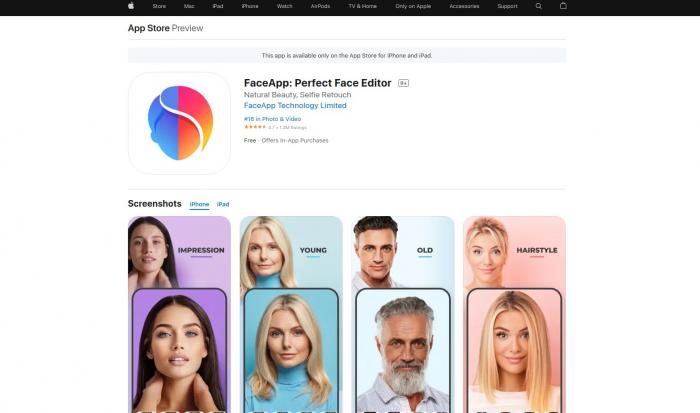Click the App Store heading link

click(149, 28)
